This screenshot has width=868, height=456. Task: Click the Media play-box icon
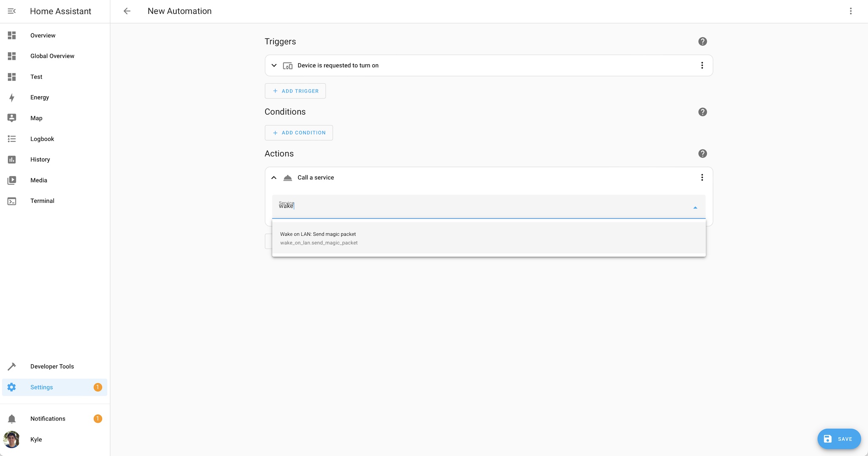pos(12,180)
